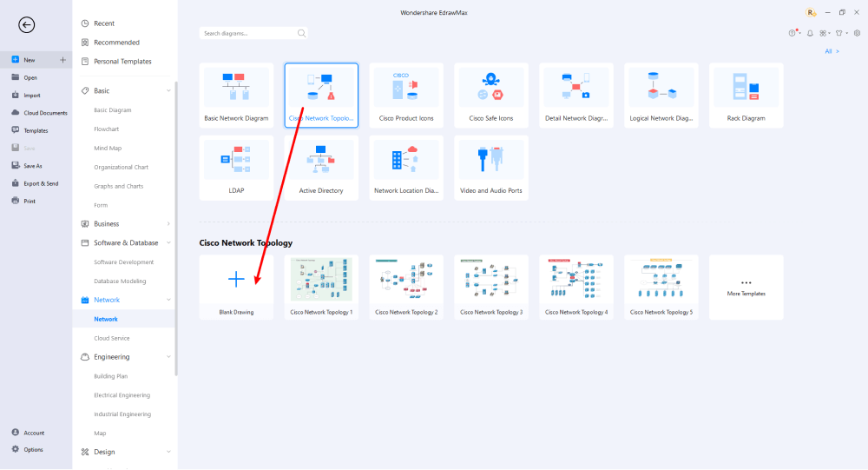Open the settings gear icon at top right
This screenshot has width=868, height=470.
(857, 33)
